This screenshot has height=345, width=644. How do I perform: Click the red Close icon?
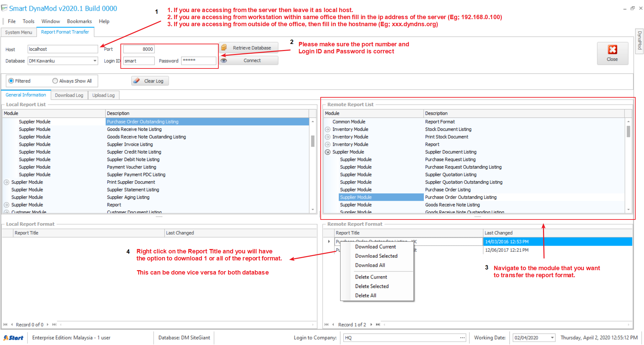pyautogui.click(x=612, y=50)
